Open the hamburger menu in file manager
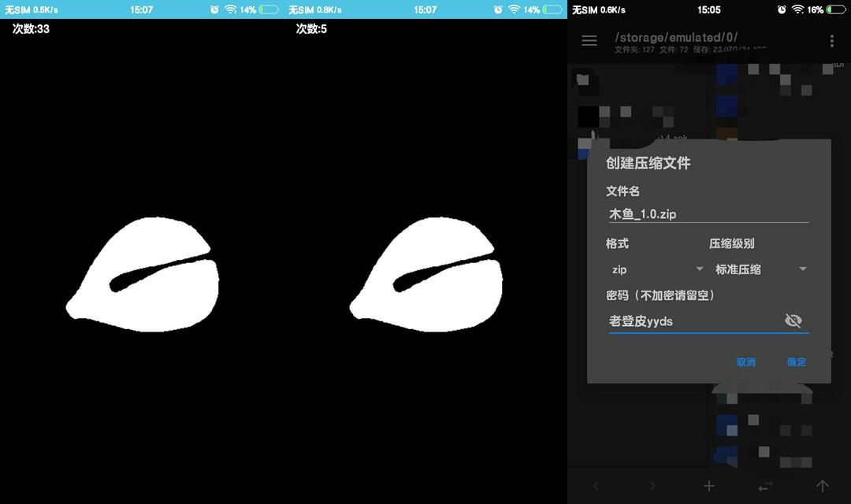Screen dimensions: 851x504 pos(589,41)
